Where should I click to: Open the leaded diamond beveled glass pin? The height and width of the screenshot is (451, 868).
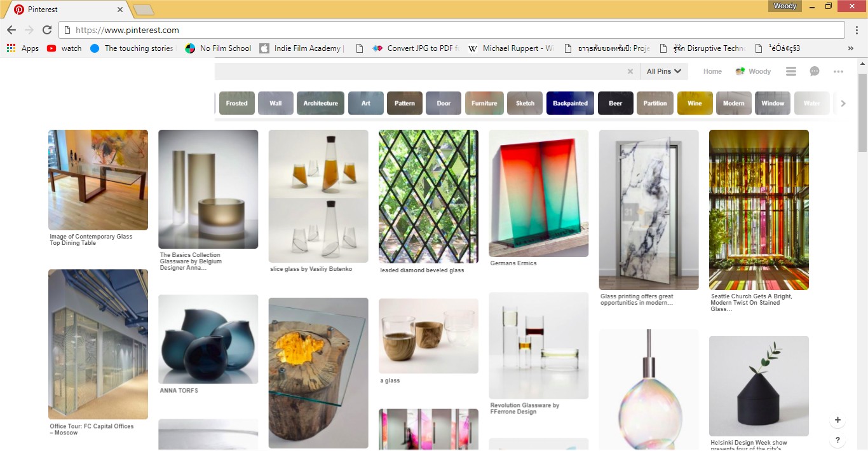pos(428,197)
